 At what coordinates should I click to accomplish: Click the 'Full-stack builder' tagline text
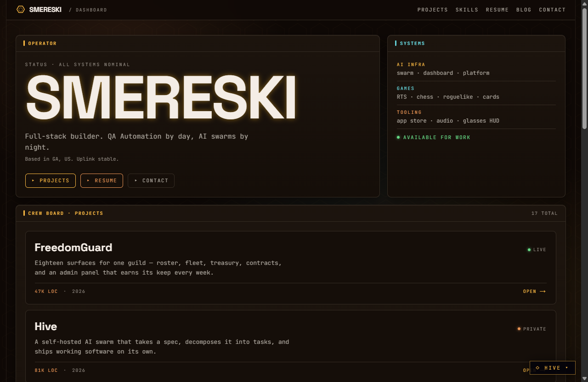coord(136,142)
